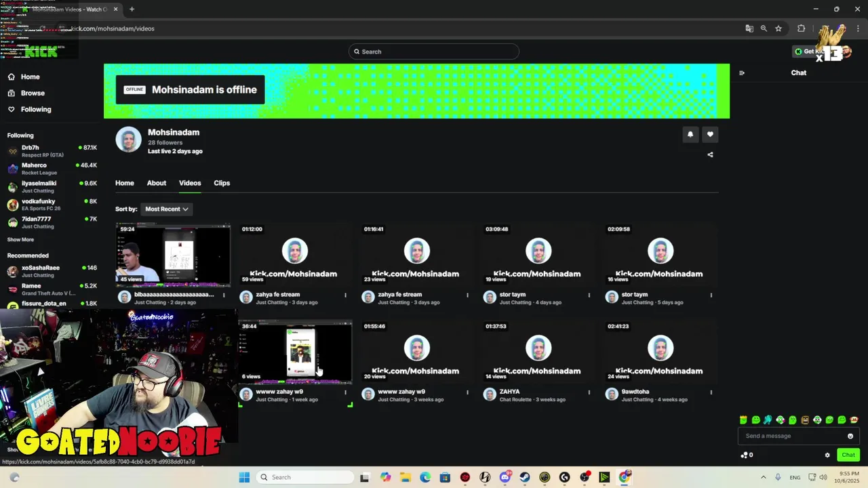
Task: Open Ramee channel in Recommended list
Action: click(52, 289)
